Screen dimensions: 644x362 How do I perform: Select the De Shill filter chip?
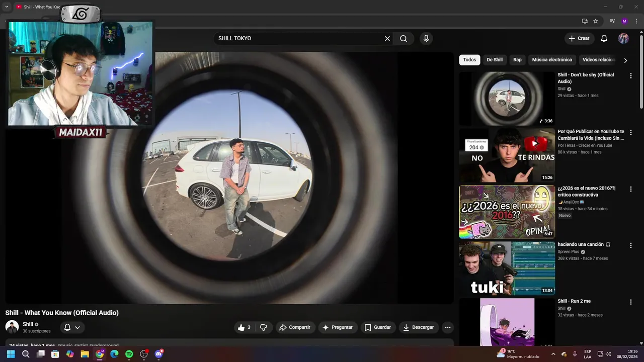pyautogui.click(x=495, y=60)
